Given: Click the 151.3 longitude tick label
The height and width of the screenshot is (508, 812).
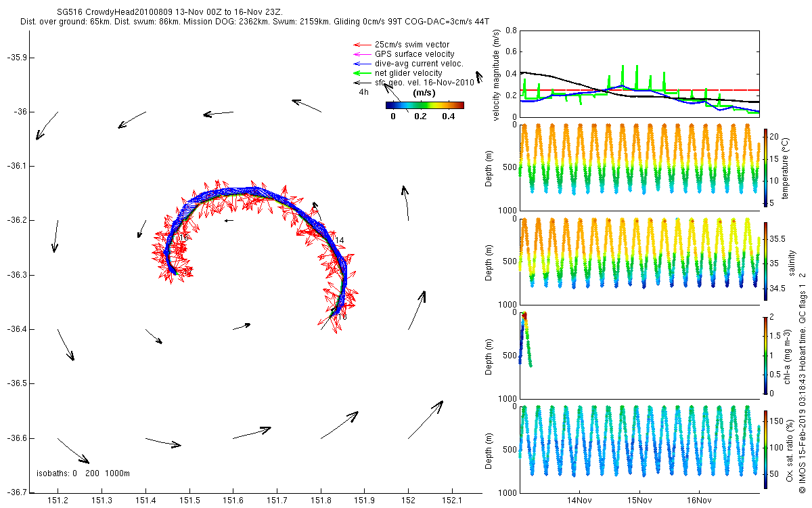Looking at the screenshot, I should click(x=102, y=501).
